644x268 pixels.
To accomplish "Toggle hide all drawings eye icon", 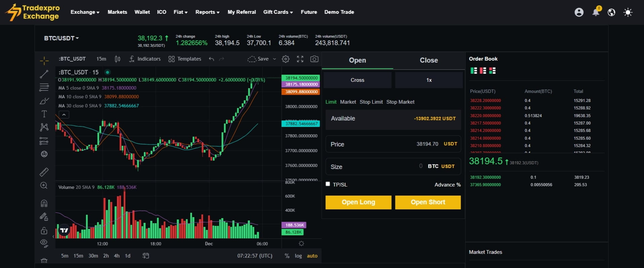I will pyautogui.click(x=44, y=243).
